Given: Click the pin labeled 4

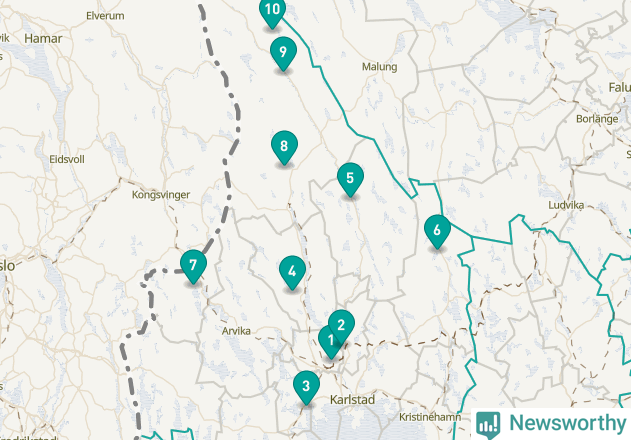Looking at the screenshot, I should pyautogui.click(x=292, y=271).
